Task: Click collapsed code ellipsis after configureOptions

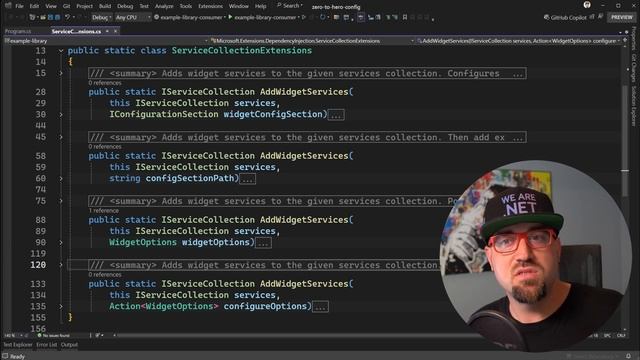Action: point(320,307)
